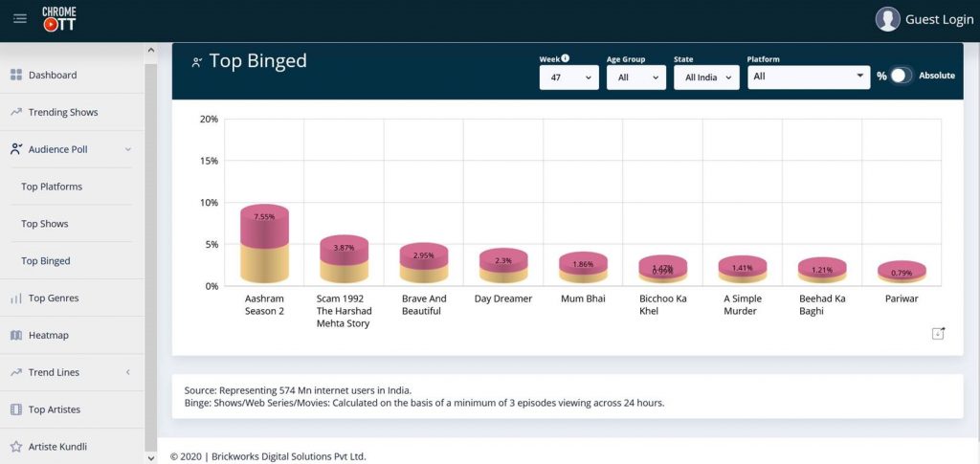Viewport: 980px width, 464px height.
Task: Open the Age Group dropdown
Action: (635, 77)
